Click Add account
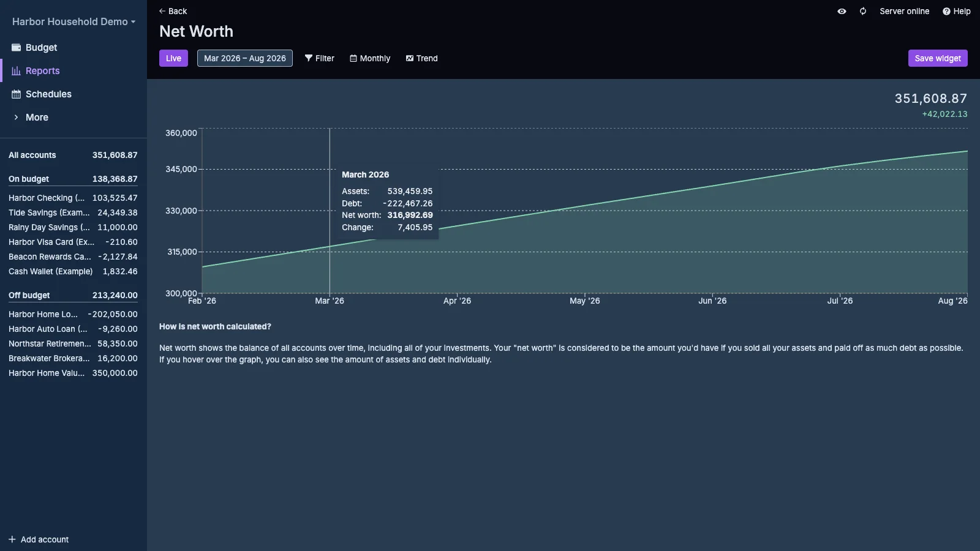The image size is (980, 551). pos(39,539)
